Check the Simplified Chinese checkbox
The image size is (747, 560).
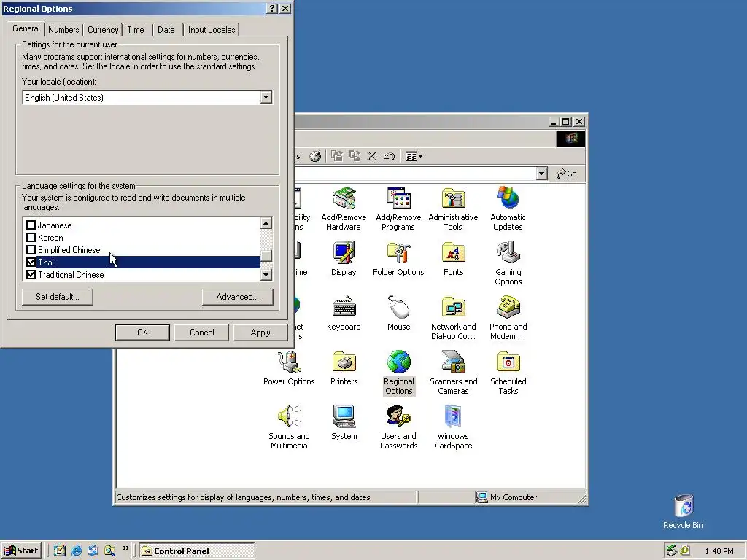click(31, 249)
